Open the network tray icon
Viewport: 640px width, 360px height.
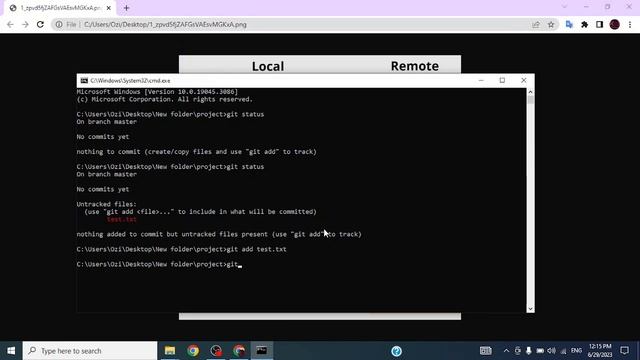[563, 351]
